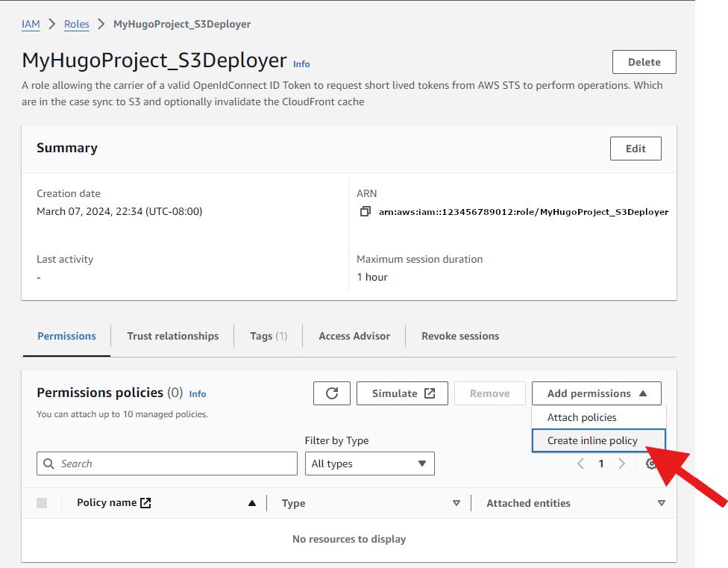Viewport: 728px width, 568px height.
Task: Sort the Attached entities column arrow
Action: pos(662,503)
